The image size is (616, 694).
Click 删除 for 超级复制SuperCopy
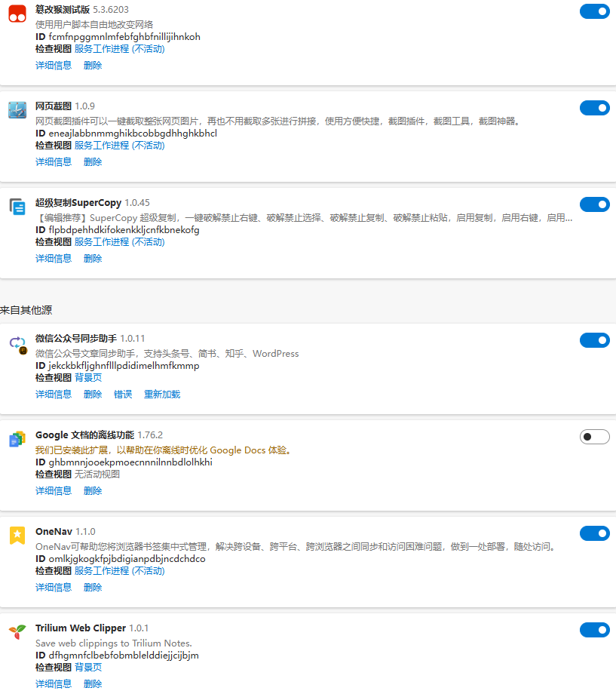tap(93, 259)
